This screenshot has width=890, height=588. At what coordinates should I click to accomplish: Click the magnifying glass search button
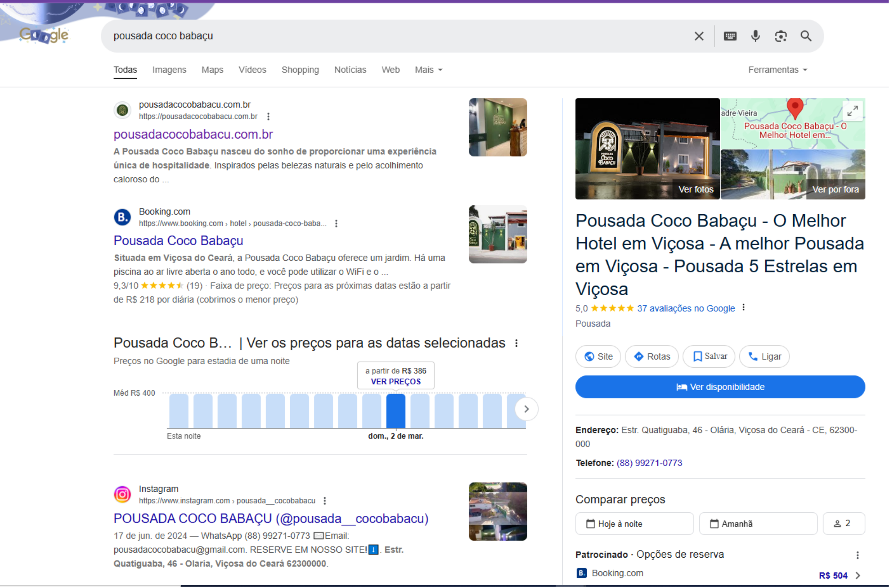click(806, 36)
